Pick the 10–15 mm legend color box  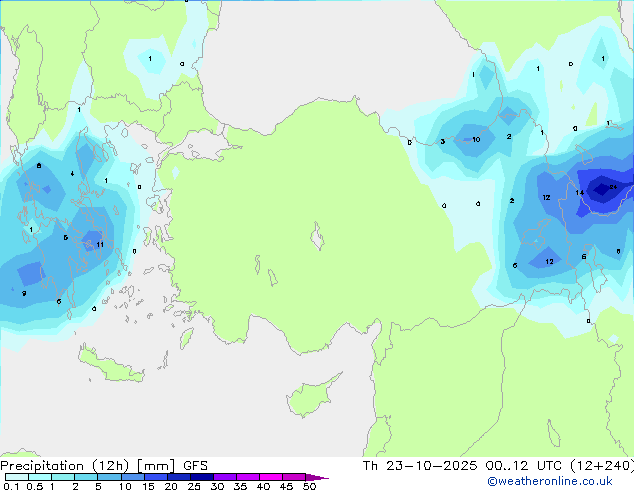132,477
